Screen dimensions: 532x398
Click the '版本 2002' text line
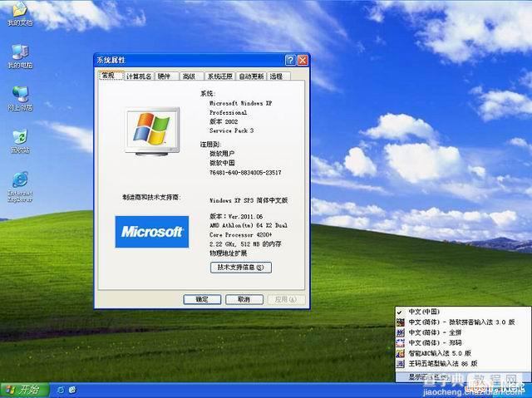click(224, 121)
